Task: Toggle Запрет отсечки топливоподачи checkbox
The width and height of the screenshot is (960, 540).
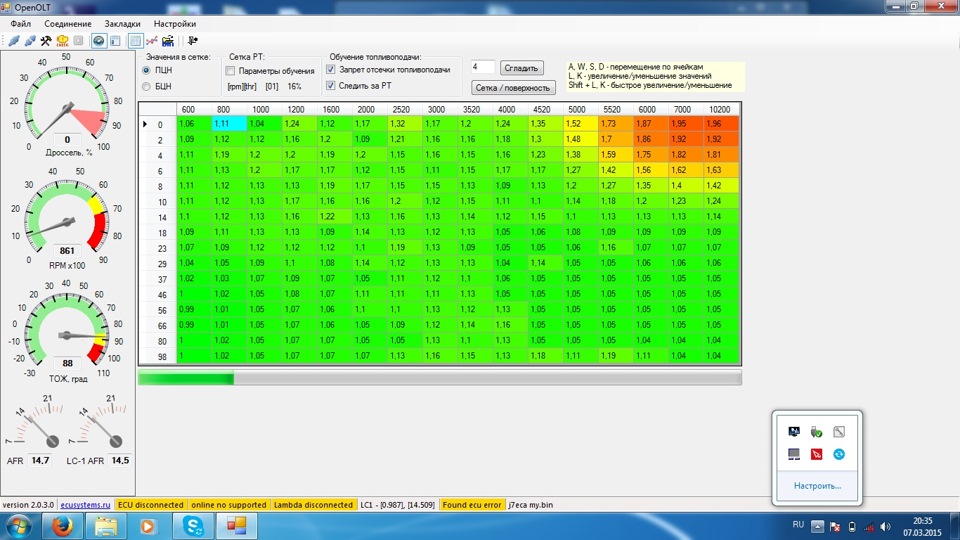Action: click(331, 70)
